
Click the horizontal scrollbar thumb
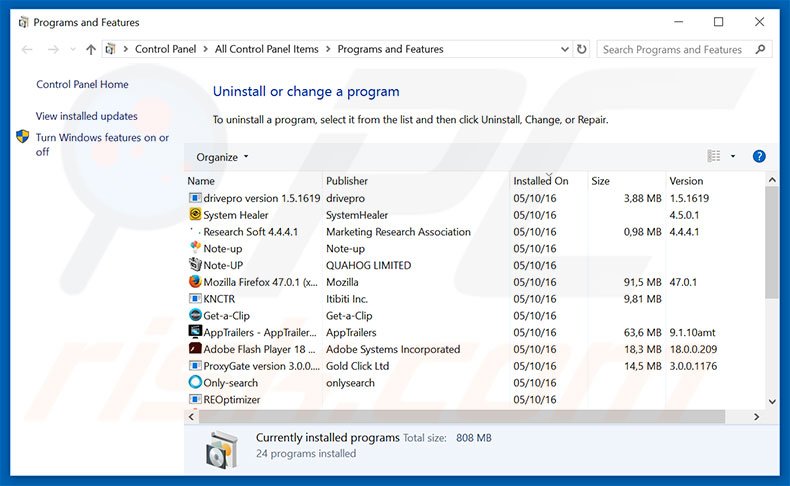[x=462, y=416]
